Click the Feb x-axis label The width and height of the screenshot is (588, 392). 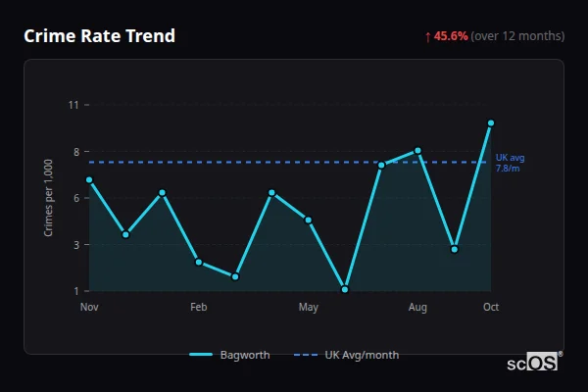click(x=199, y=307)
